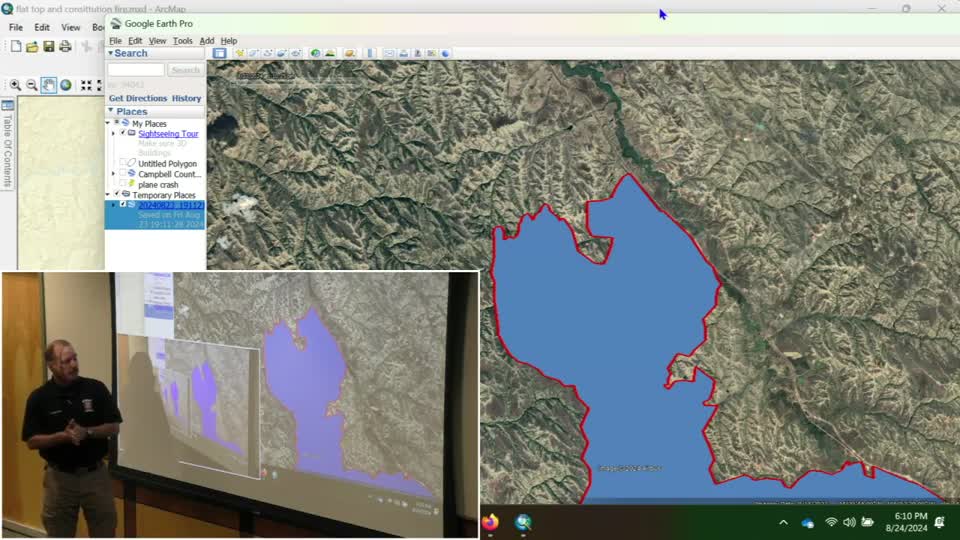Collapse the Search panel arrow
This screenshot has width=960, height=540.
pyautogui.click(x=111, y=53)
